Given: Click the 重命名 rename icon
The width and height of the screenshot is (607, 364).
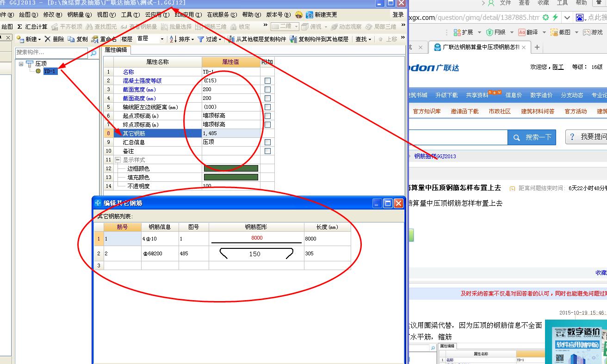Looking at the screenshot, I should (95, 39).
